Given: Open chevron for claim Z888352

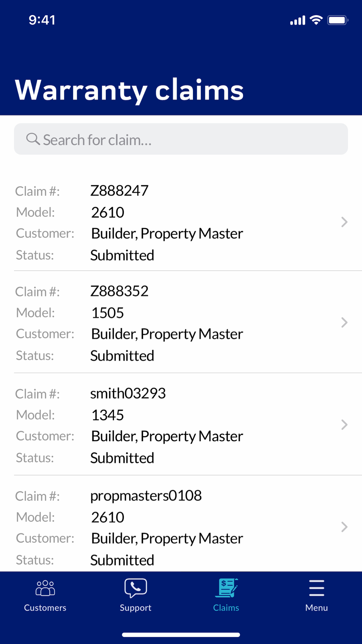Looking at the screenshot, I should pyautogui.click(x=344, y=322).
